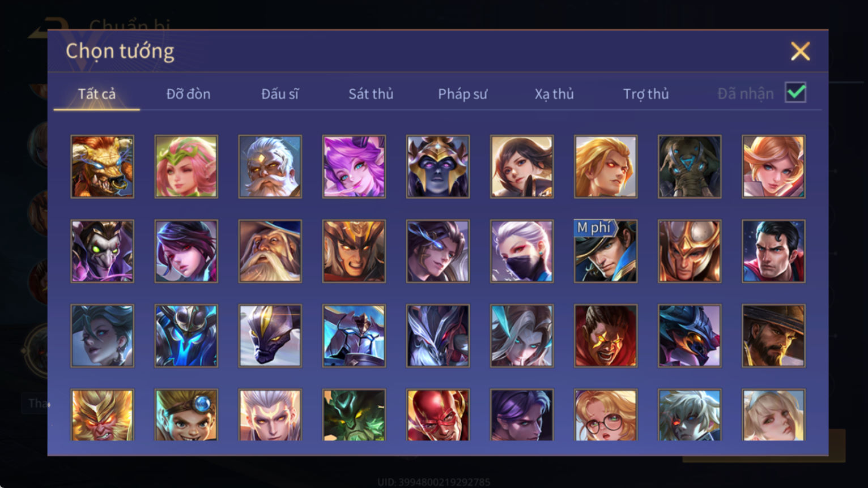
Task: Switch to the Pháp sư tab
Action: pos(462,94)
